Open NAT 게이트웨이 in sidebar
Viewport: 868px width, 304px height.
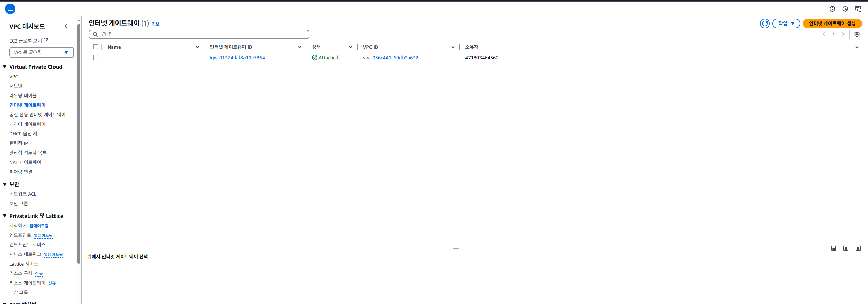click(x=25, y=162)
